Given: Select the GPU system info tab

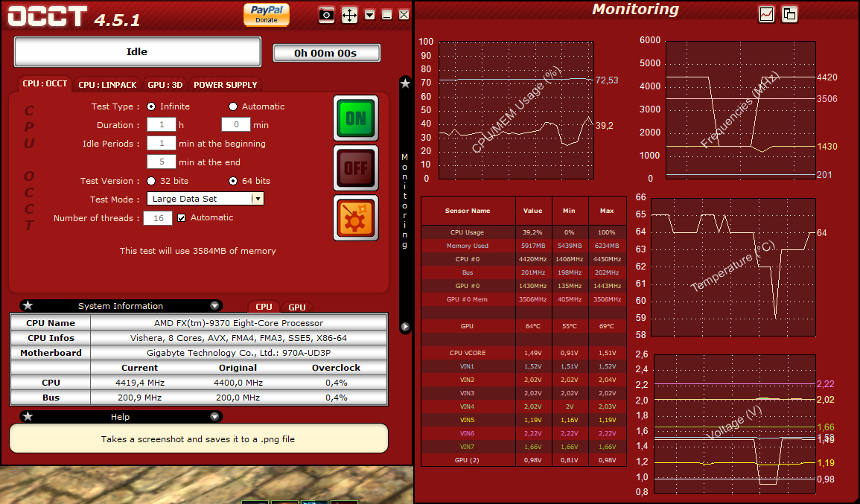Looking at the screenshot, I should click(x=297, y=307).
